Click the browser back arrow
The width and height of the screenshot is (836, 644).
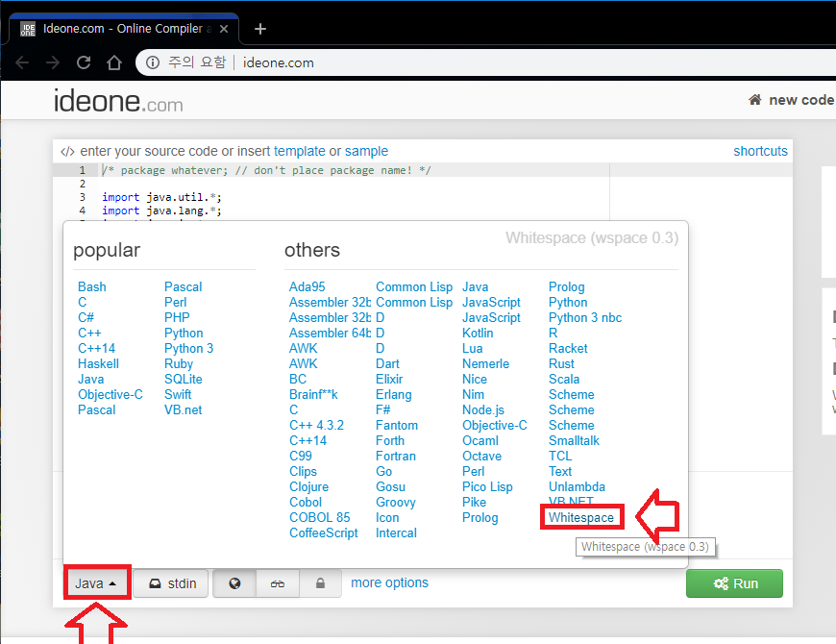click(22, 62)
